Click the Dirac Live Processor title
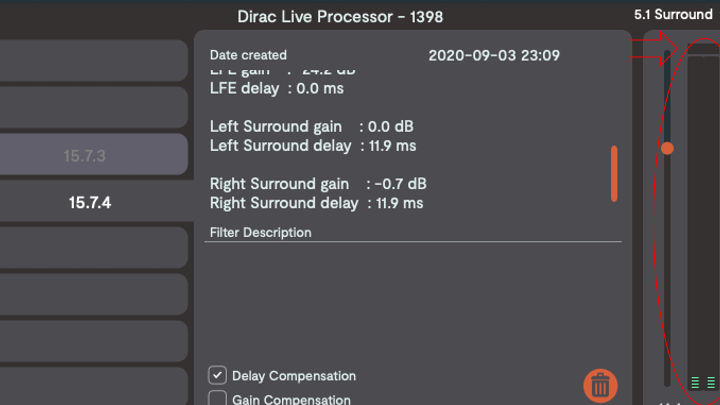The width and height of the screenshot is (720, 405). coord(340,17)
